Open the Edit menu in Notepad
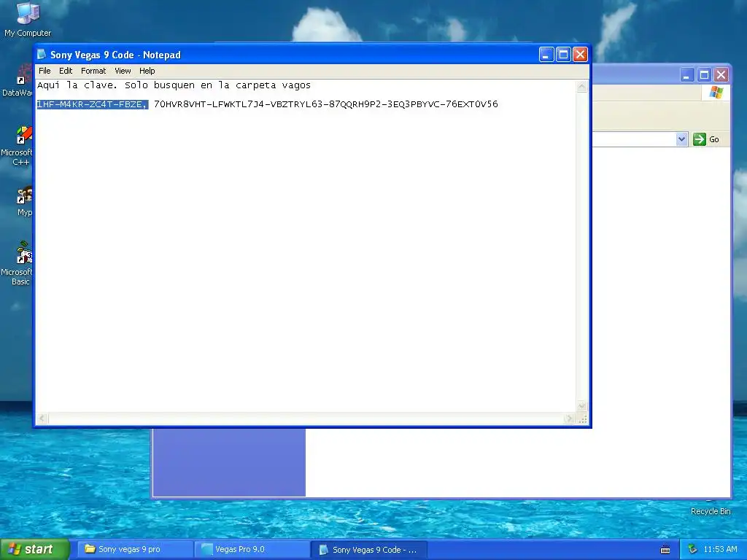This screenshot has width=747, height=560. click(66, 71)
